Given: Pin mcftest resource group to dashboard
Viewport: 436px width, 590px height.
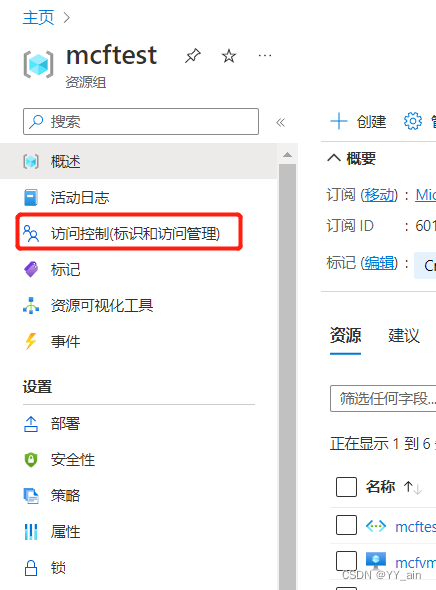Looking at the screenshot, I should coord(193,56).
